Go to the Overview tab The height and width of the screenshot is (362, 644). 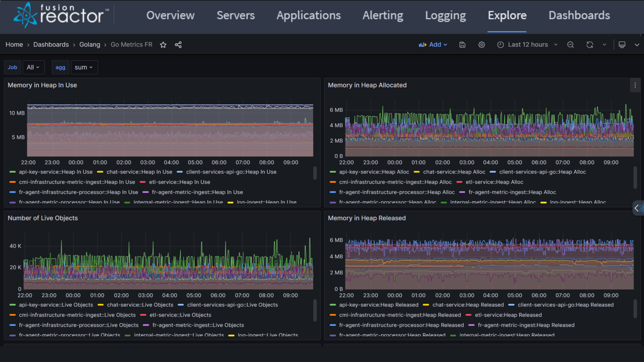coord(171,16)
